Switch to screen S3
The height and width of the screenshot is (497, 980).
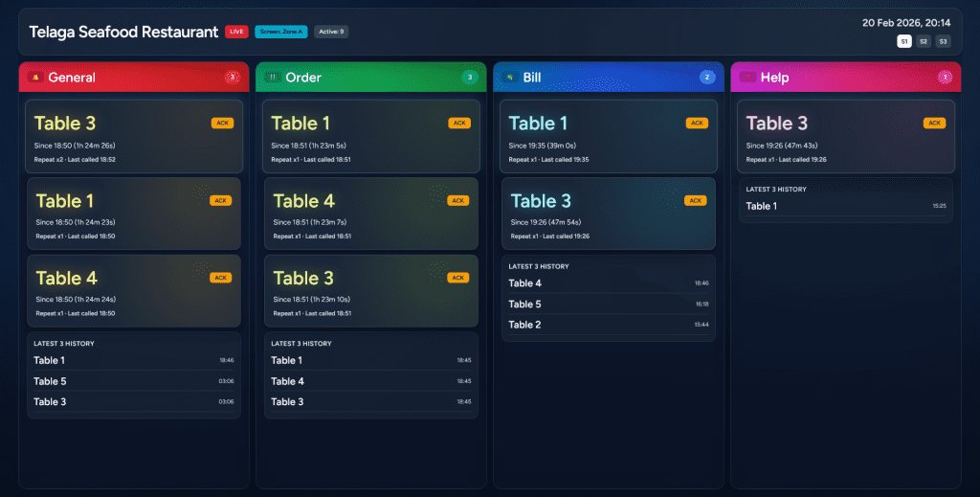click(943, 41)
